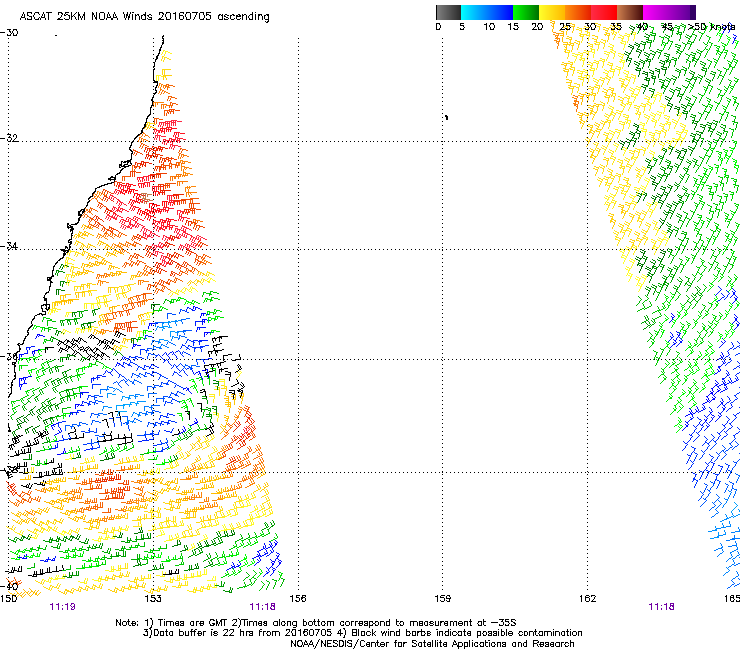Click the purple time stamp 11:19
The height and width of the screenshot is (650, 740).
pyautogui.click(x=62, y=607)
